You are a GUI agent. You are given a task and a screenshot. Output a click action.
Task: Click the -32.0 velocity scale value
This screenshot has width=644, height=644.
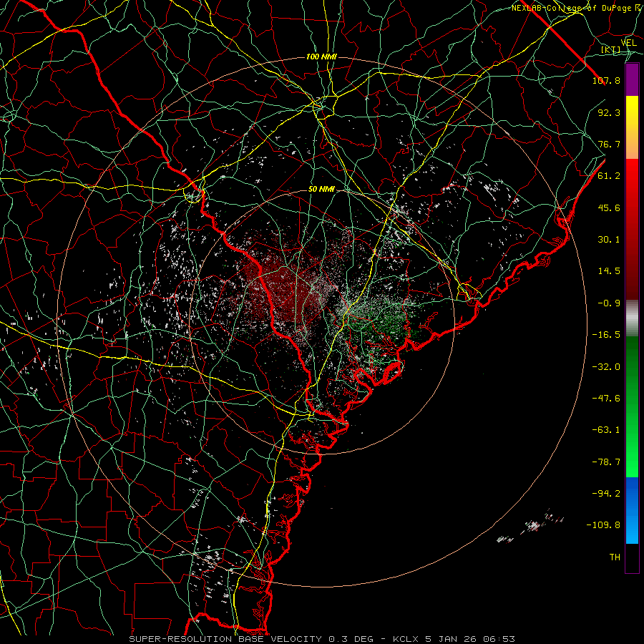tap(606, 367)
